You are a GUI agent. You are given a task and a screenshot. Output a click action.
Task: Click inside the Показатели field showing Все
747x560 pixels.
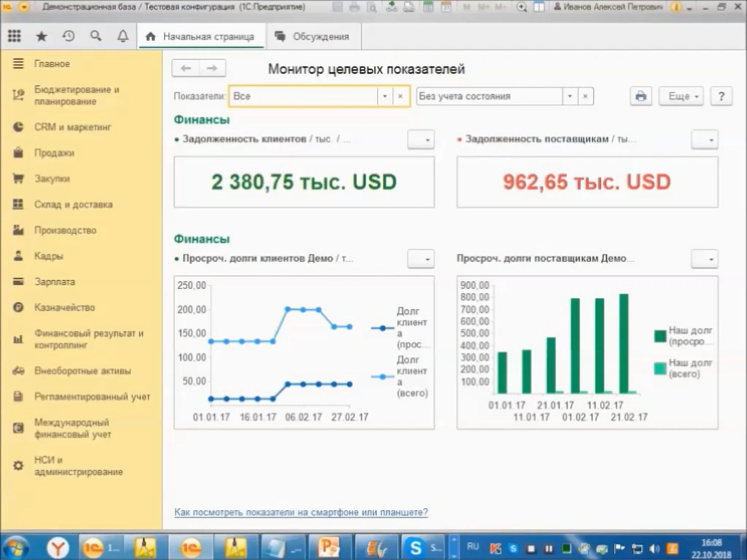pyautogui.click(x=303, y=96)
